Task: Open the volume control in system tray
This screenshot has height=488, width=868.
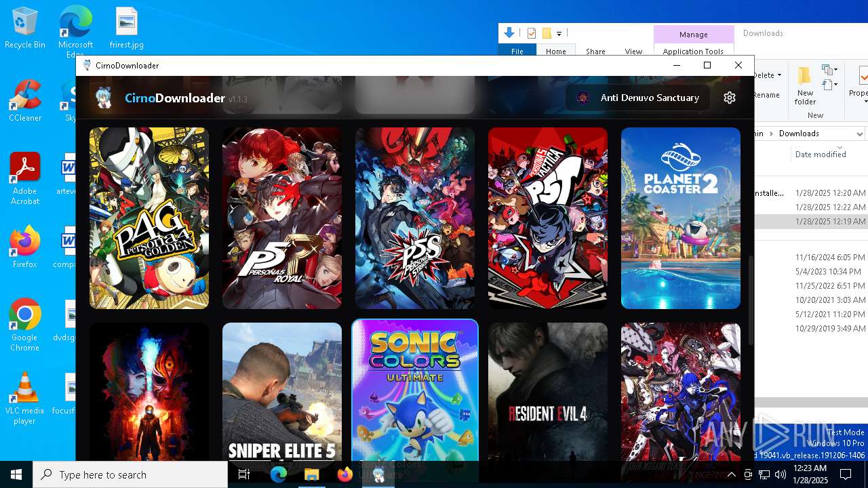Action: pos(781,474)
